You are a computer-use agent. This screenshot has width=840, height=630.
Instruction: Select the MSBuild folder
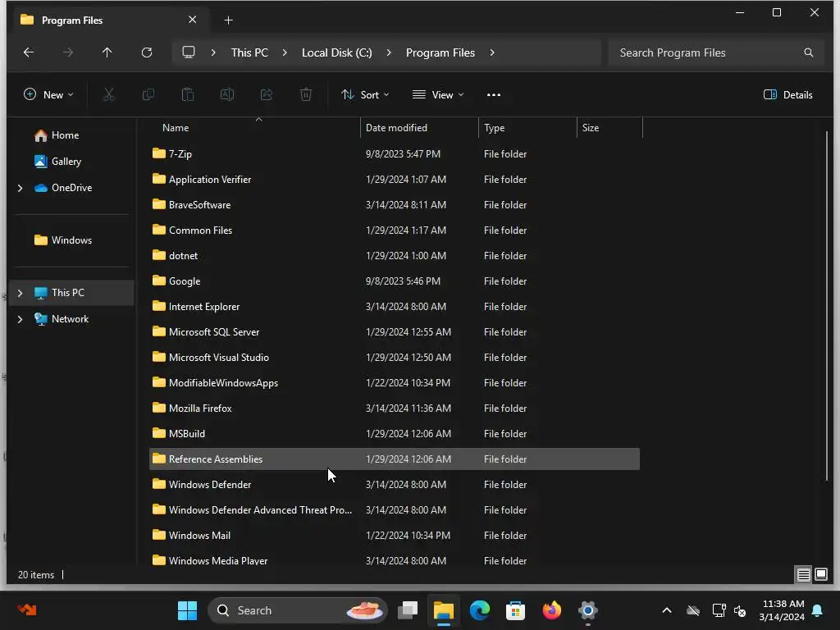pyautogui.click(x=395, y=433)
